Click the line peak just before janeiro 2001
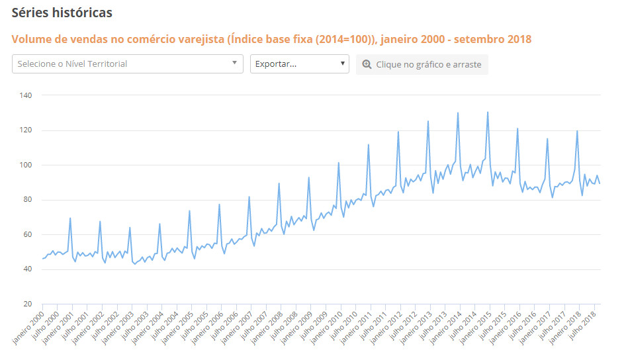The width and height of the screenshot is (626, 364). [x=70, y=218]
